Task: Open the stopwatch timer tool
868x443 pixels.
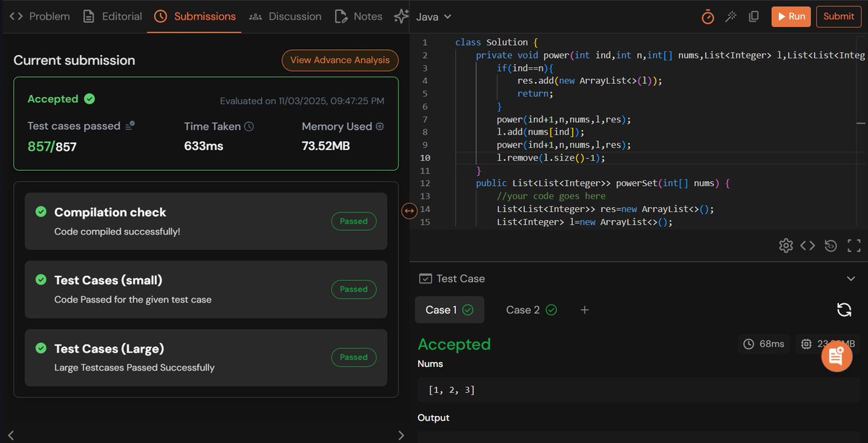Action: pyautogui.click(x=707, y=16)
